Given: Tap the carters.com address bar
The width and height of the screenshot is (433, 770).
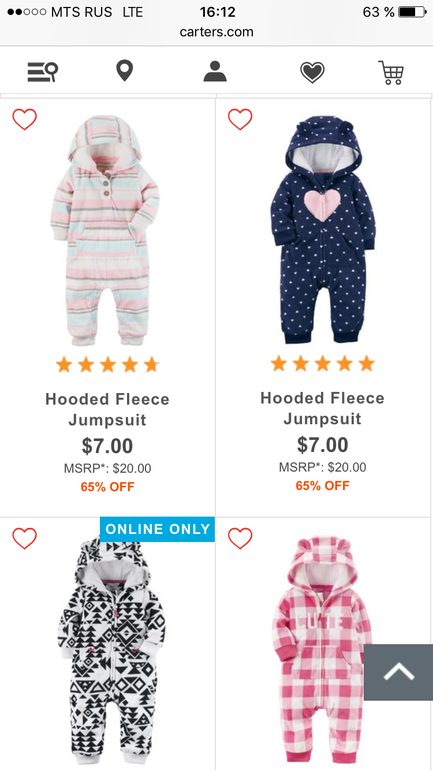Looking at the screenshot, I should point(216,32).
